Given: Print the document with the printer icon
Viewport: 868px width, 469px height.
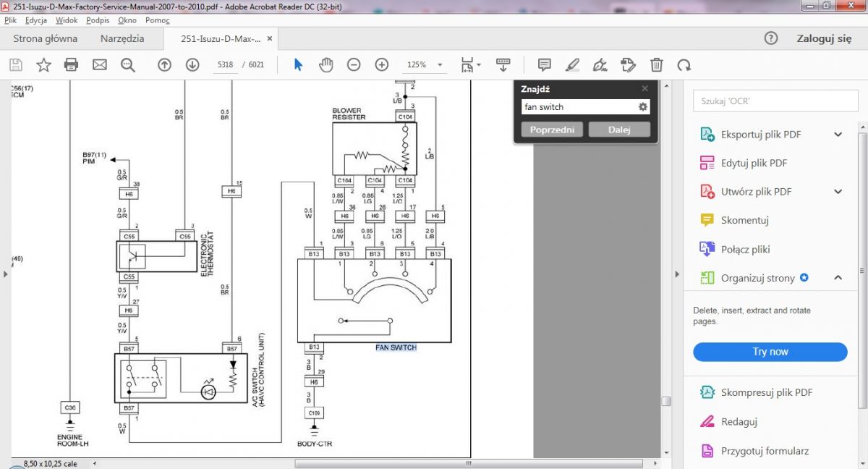Looking at the screenshot, I should pyautogui.click(x=71, y=65).
